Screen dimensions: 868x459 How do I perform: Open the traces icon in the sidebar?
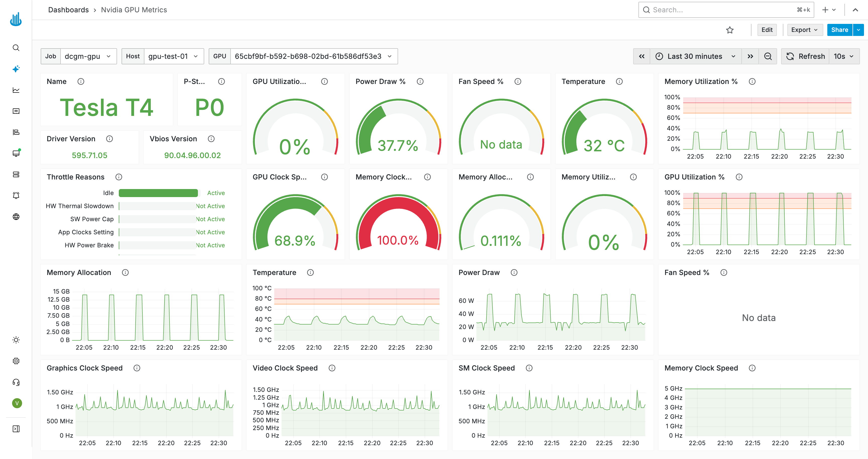16,132
